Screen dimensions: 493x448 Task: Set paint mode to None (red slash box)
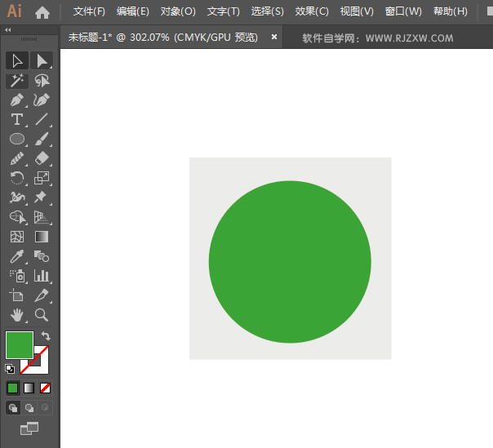[46, 388]
